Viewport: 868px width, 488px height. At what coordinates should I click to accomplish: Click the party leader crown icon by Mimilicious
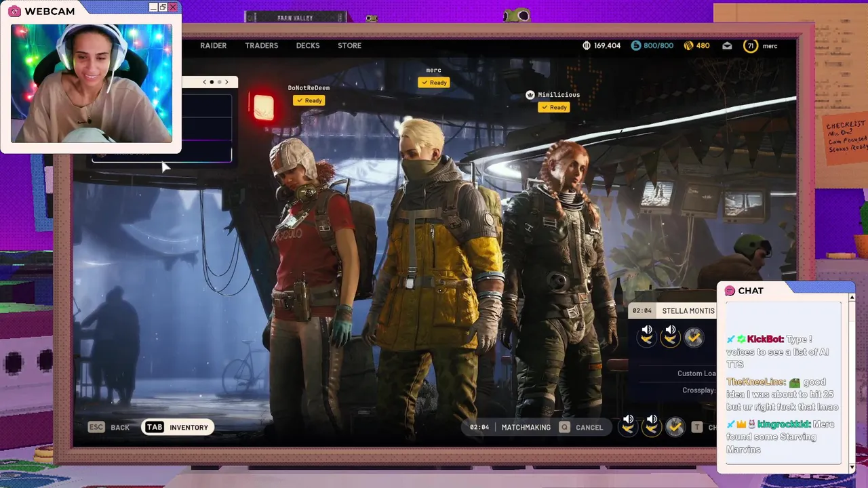530,95
